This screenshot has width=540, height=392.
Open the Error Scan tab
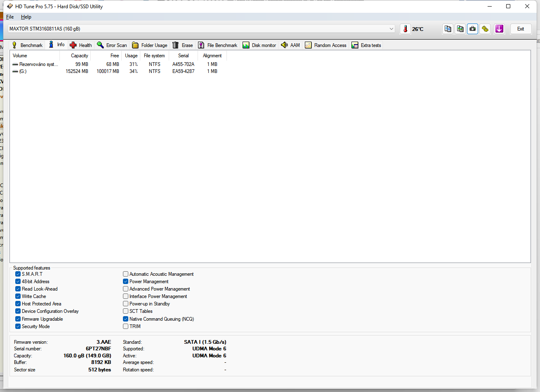point(112,45)
